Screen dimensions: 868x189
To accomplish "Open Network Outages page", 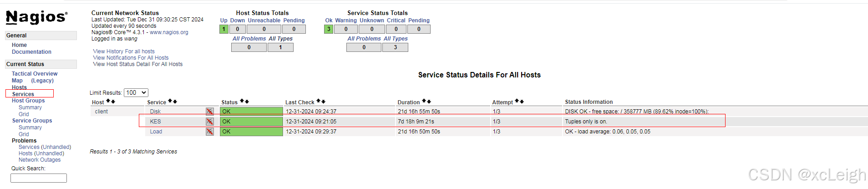I will (40, 160).
